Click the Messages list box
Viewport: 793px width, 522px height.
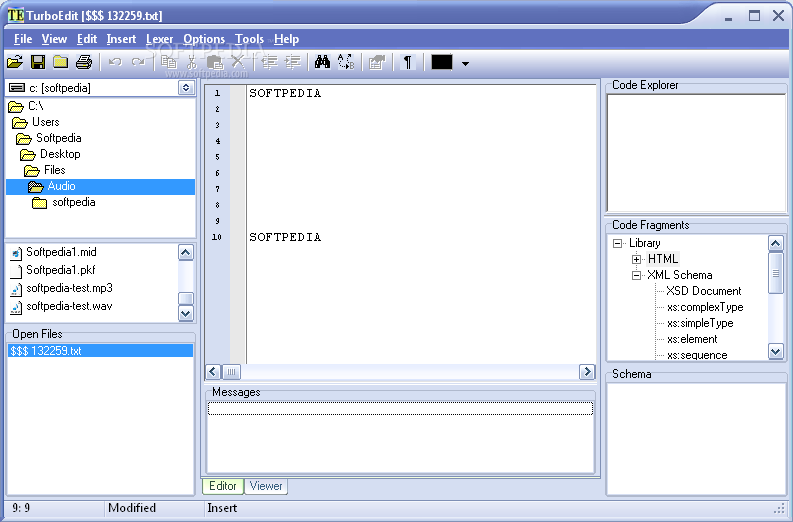click(400, 437)
